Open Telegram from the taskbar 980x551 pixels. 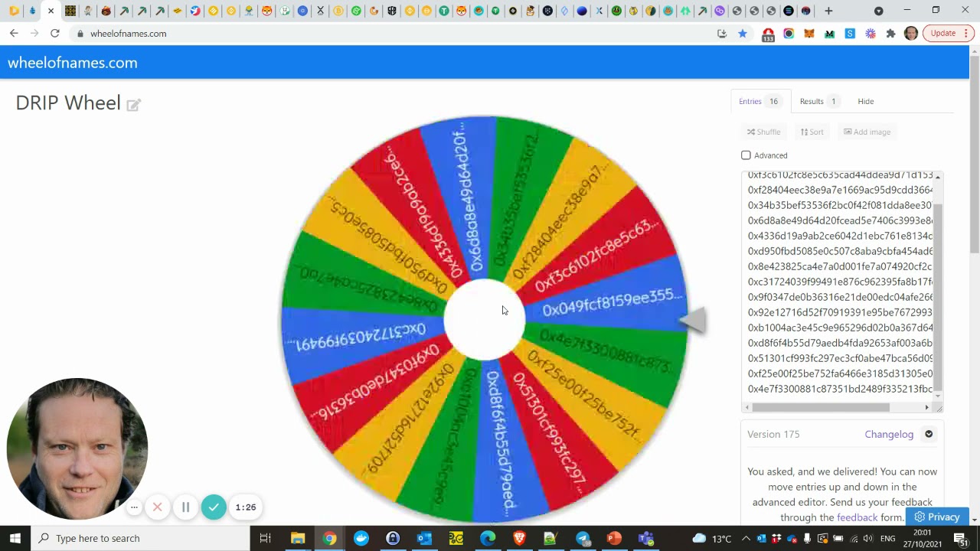point(583,538)
